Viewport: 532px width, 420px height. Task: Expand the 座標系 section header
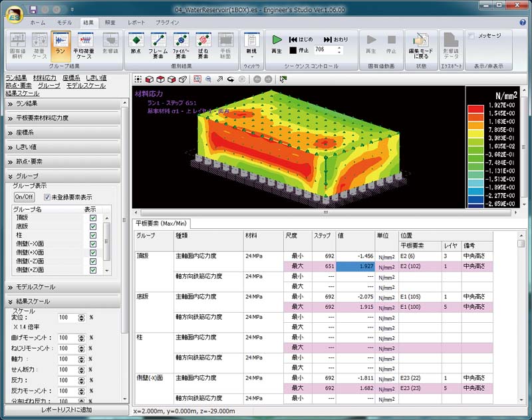(63, 132)
